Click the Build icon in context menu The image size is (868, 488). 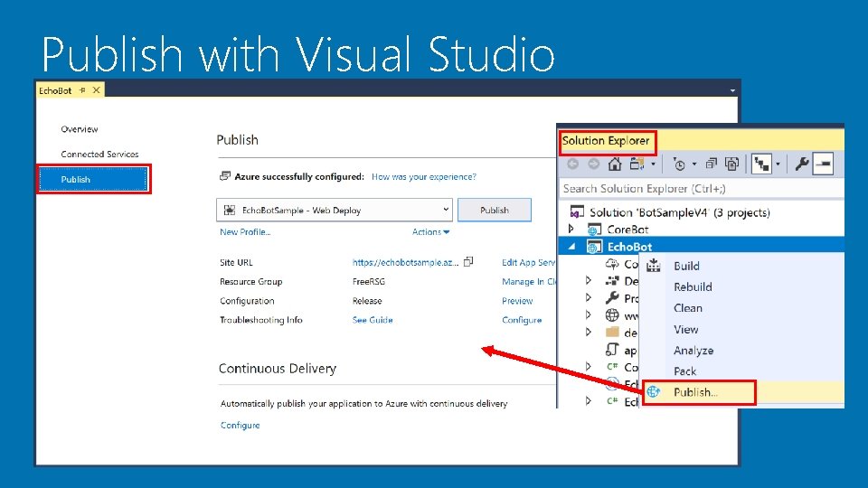pos(654,266)
